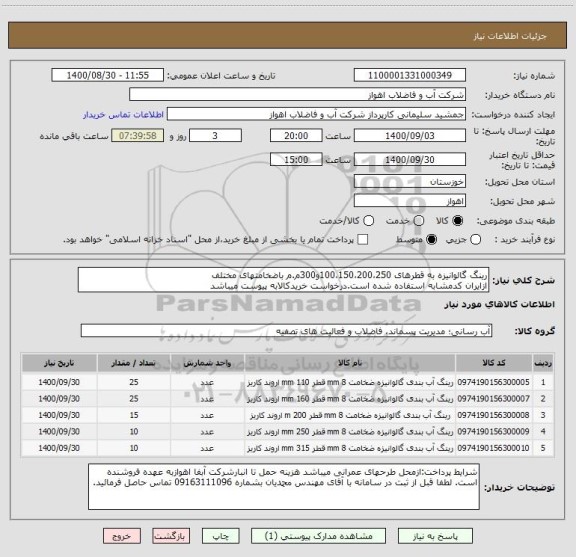Open اطلاعات تماس خریدار link

(123, 115)
